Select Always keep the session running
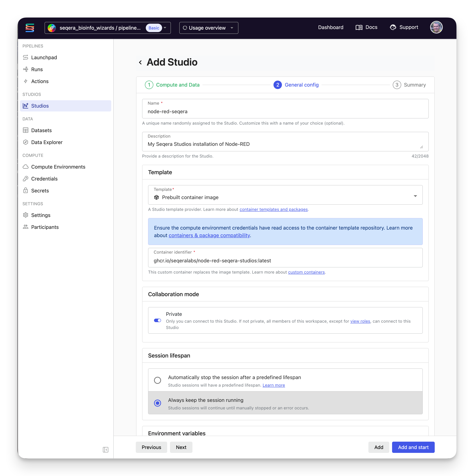474x476 pixels. pyautogui.click(x=157, y=403)
